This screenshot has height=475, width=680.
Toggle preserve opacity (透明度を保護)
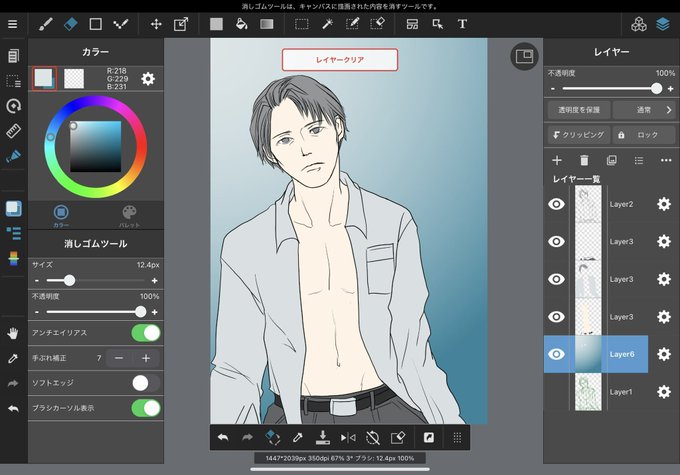(x=579, y=110)
